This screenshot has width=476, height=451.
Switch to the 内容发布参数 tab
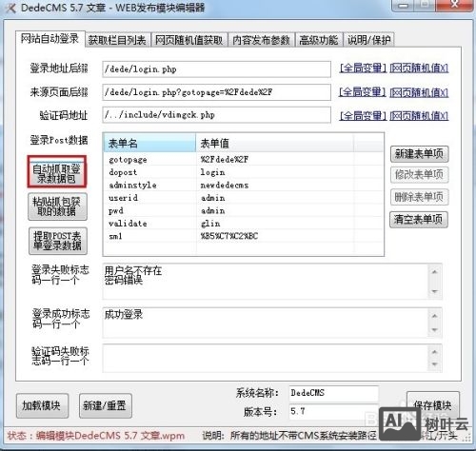261,40
